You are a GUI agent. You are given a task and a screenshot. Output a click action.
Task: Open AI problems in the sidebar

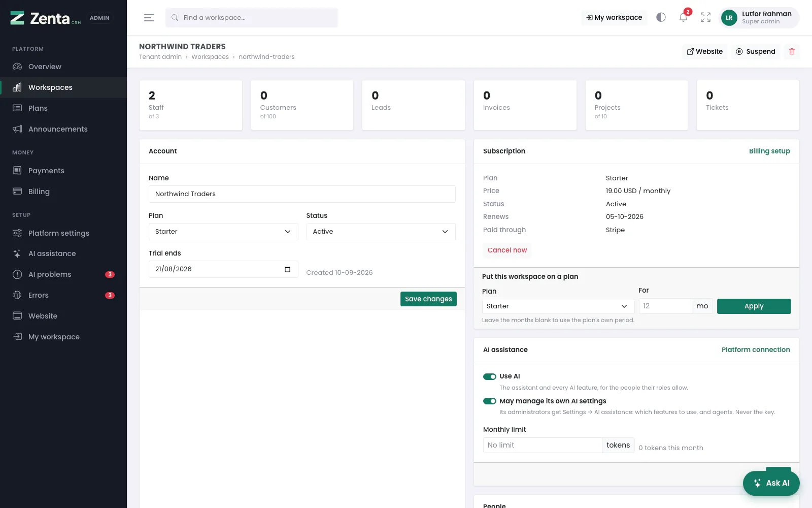click(x=63, y=274)
